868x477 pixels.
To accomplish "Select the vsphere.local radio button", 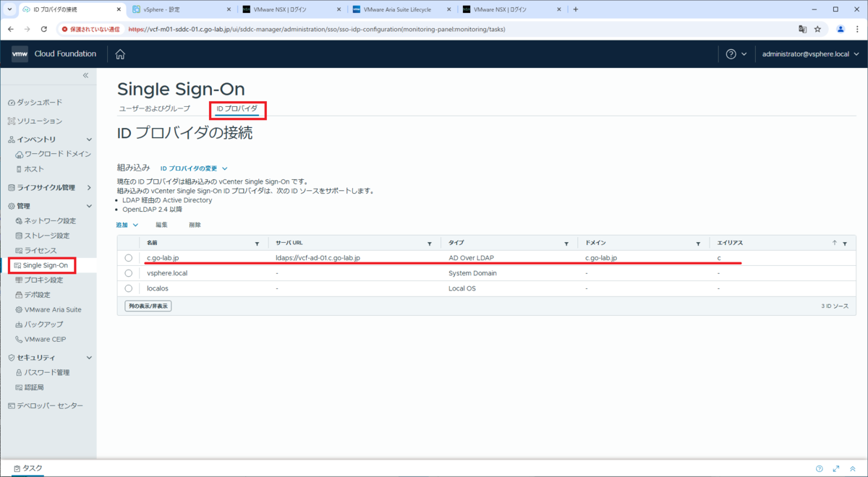I will (x=128, y=273).
